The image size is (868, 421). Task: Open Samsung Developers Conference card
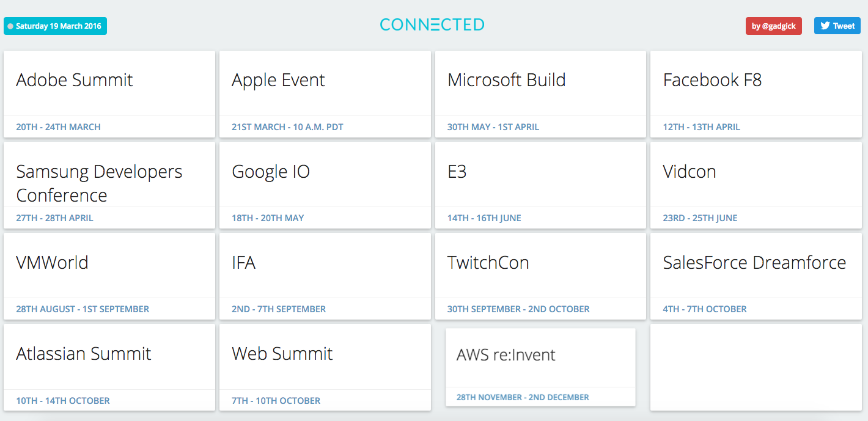click(109, 185)
